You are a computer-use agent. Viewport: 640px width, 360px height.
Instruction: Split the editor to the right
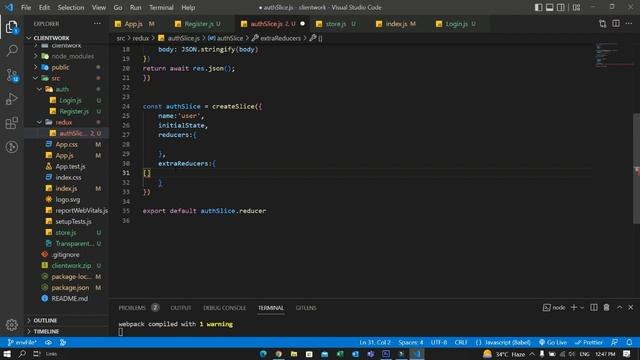(616, 24)
